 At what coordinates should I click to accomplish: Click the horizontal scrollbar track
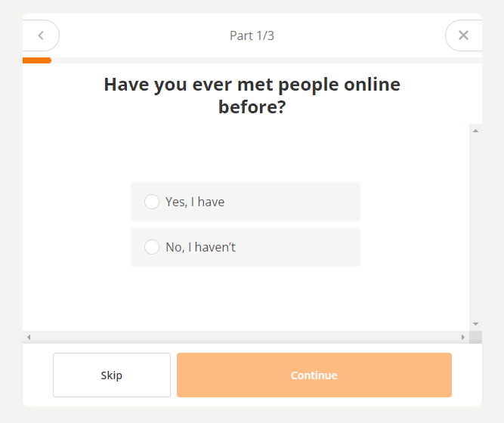pos(246,337)
